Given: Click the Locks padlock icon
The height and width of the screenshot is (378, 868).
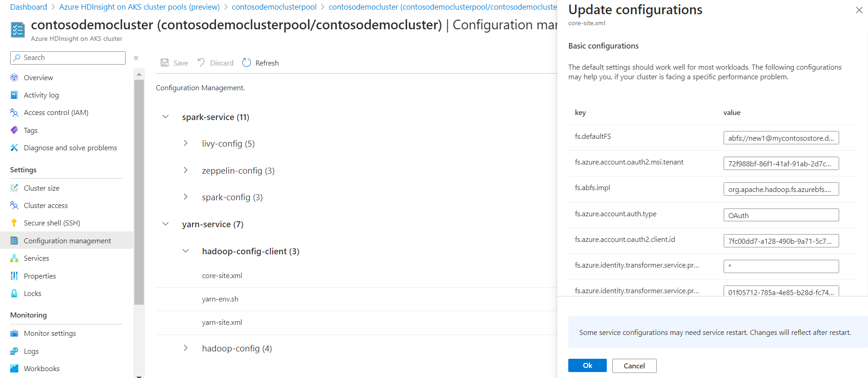Looking at the screenshot, I should pos(14,293).
